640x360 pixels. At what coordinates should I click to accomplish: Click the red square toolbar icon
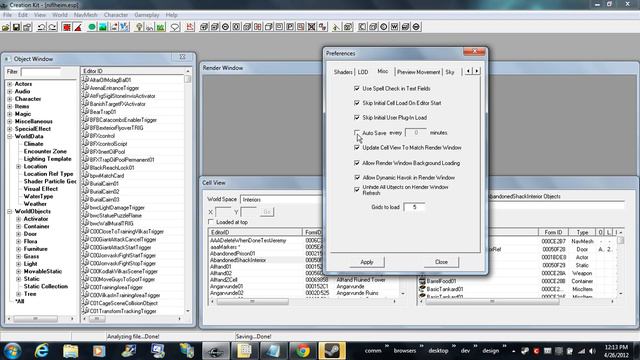point(67,27)
